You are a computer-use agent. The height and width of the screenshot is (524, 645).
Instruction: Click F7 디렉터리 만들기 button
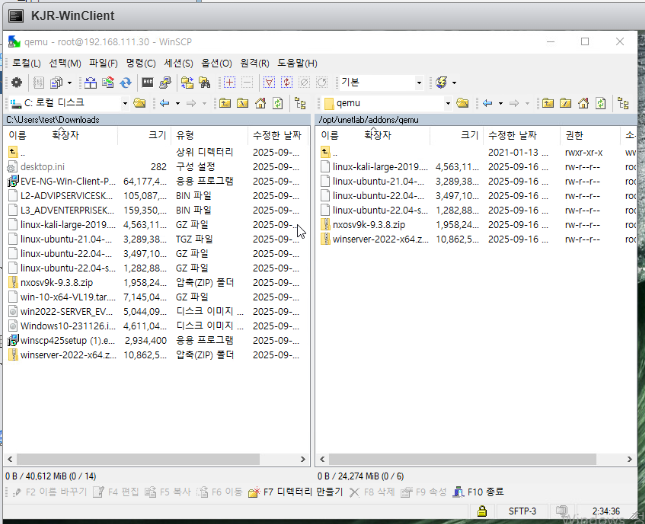[x=296, y=492]
